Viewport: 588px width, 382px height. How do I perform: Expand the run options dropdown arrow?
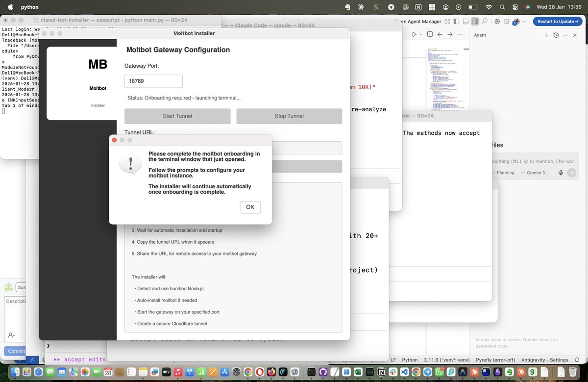421,34
